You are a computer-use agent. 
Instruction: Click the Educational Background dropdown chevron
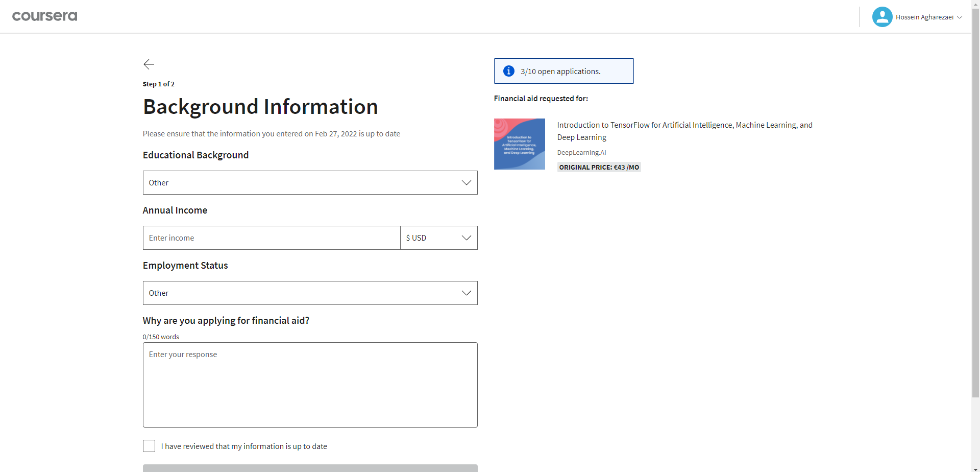coord(465,182)
